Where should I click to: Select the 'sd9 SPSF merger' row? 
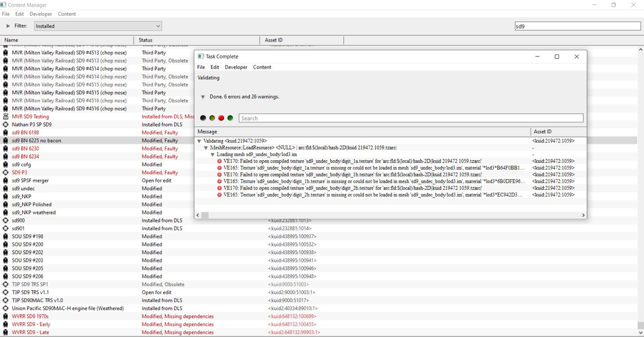coord(318,180)
